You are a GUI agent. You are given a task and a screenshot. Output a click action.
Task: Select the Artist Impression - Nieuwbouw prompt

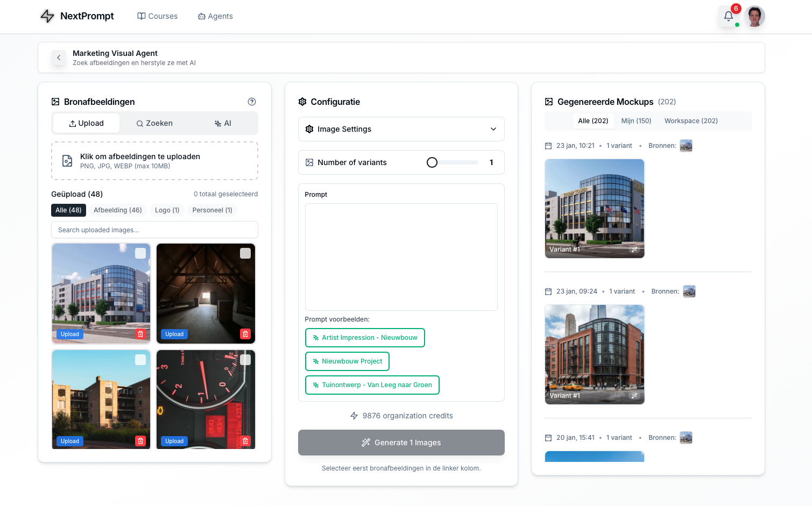click(365, 338)
